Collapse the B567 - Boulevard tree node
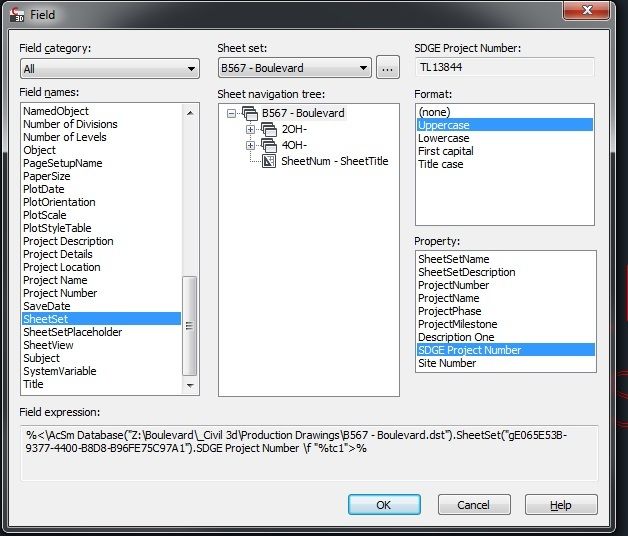Screen dimensions: 628x536 click(231, 114)
